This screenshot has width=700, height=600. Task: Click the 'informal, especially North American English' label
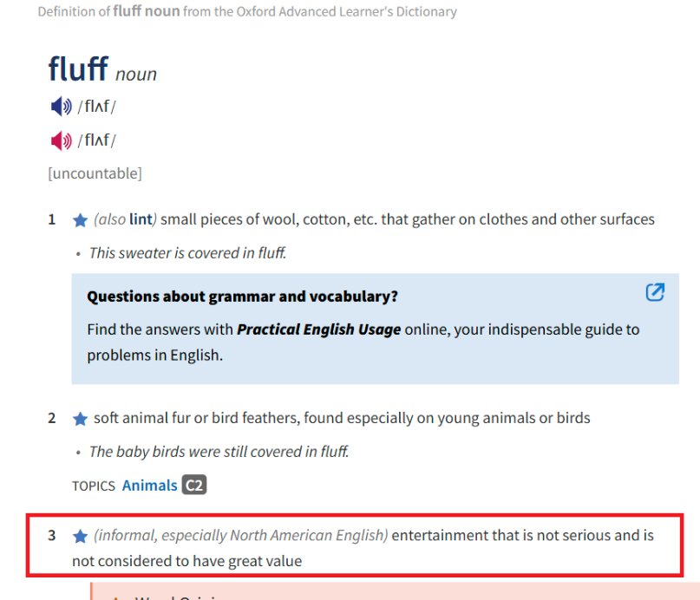(x=240, y=535)
